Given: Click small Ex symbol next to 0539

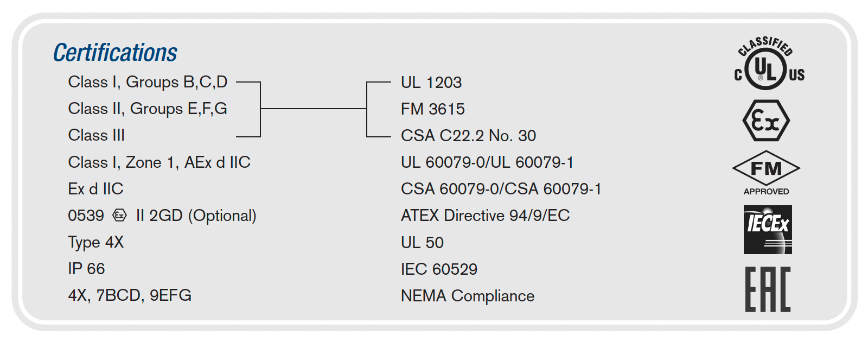Looking at the screenshot, I should click(x=119, y=216).
